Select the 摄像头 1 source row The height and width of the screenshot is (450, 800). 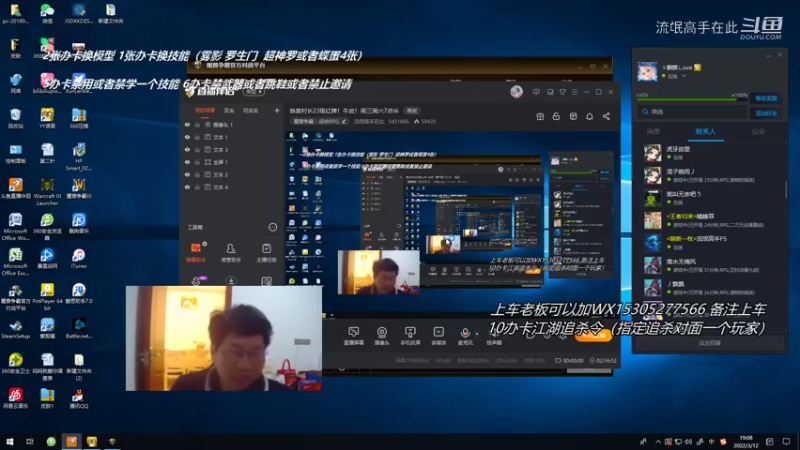pyautogui.click(x=232, y=124)
